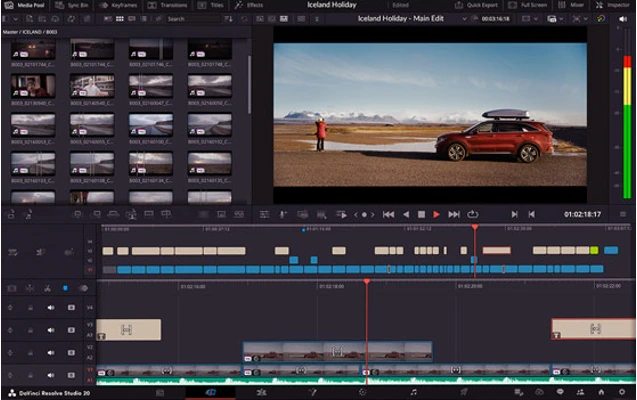Open the Transitions panel
The height and width of the screenshot is (400, 637).
point(167,5)
